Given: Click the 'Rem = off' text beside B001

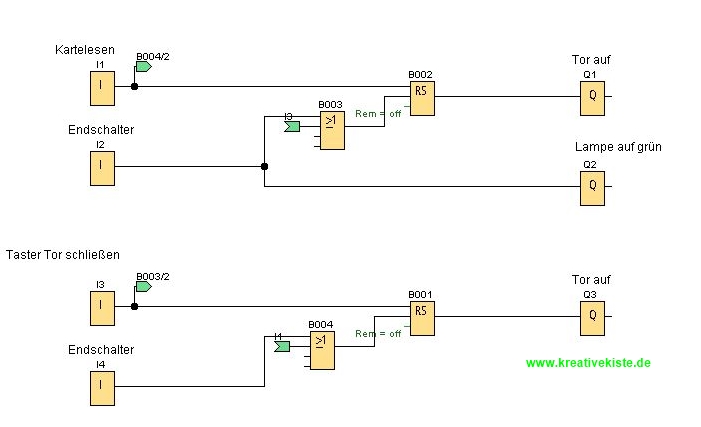Looking at the screenshot, I should 378,333.
